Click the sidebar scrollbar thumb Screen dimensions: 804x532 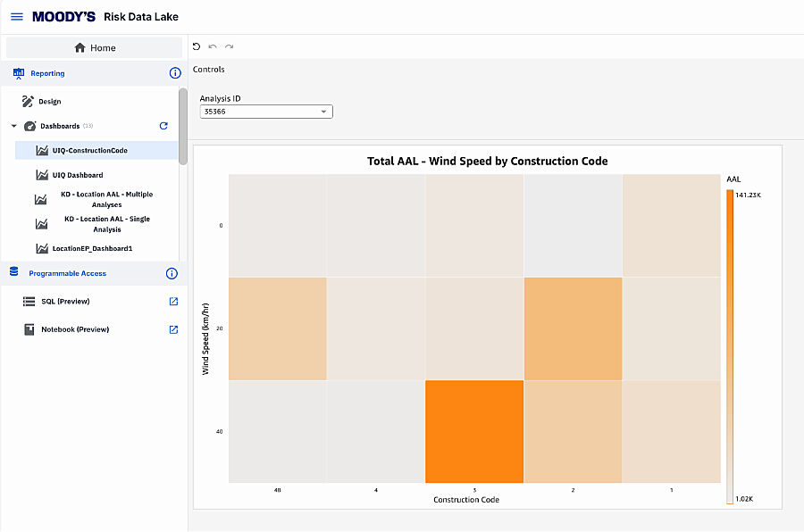coord(183,127)
